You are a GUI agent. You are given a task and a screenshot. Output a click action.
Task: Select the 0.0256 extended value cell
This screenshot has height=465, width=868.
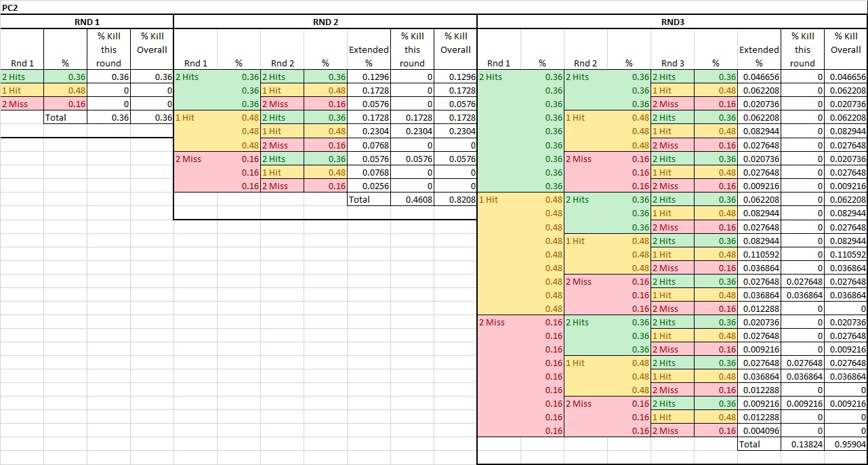pyautogui.click(x=369, y=186)
